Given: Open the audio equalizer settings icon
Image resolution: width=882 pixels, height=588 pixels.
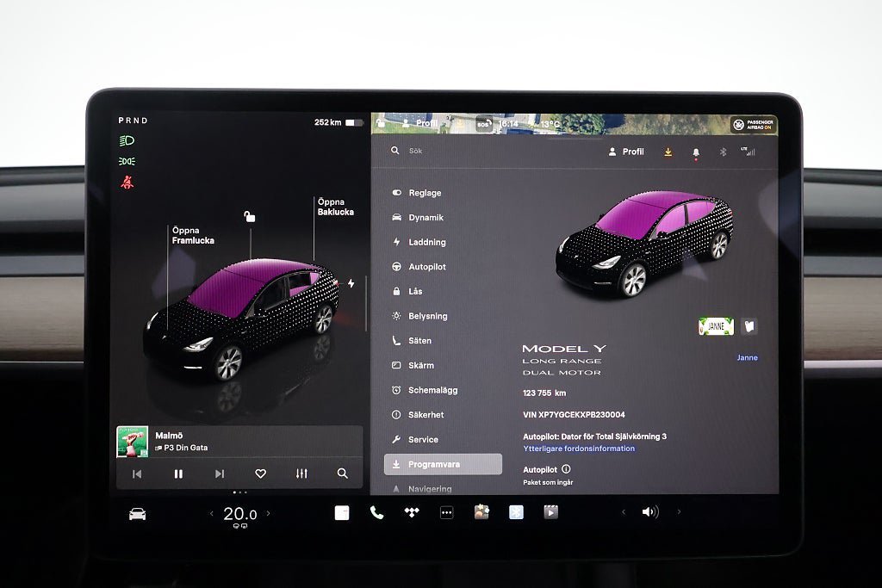Looking at the screenshot, I should coord(301,473).
